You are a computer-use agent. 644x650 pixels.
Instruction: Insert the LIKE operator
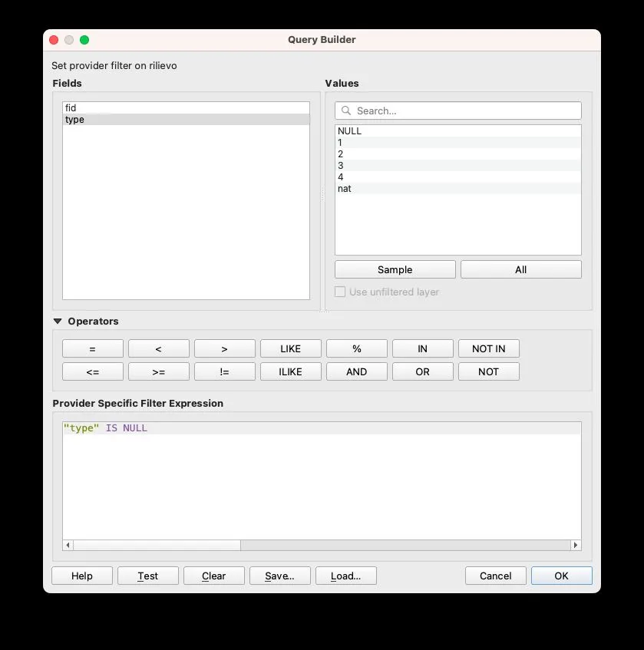tap(290, 348)
